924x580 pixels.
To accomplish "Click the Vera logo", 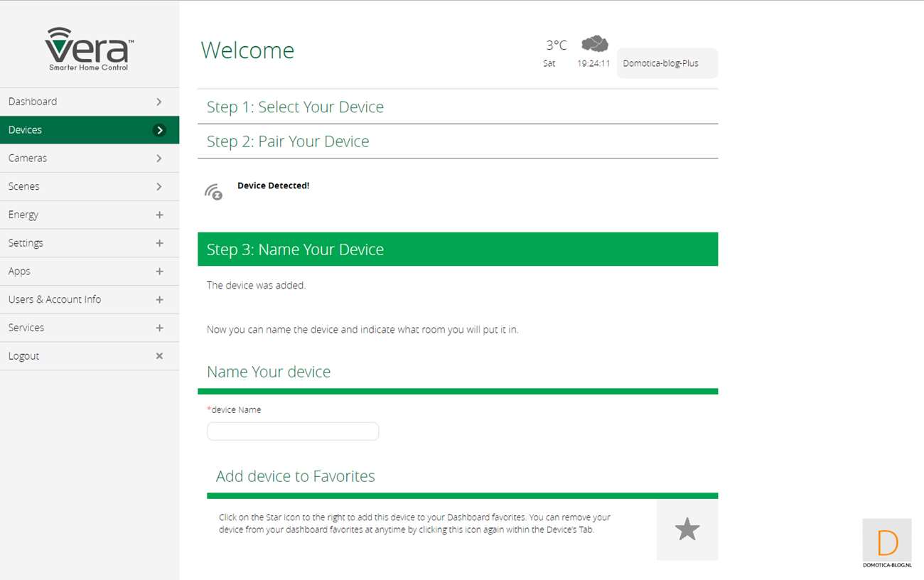I will [90, 49].
